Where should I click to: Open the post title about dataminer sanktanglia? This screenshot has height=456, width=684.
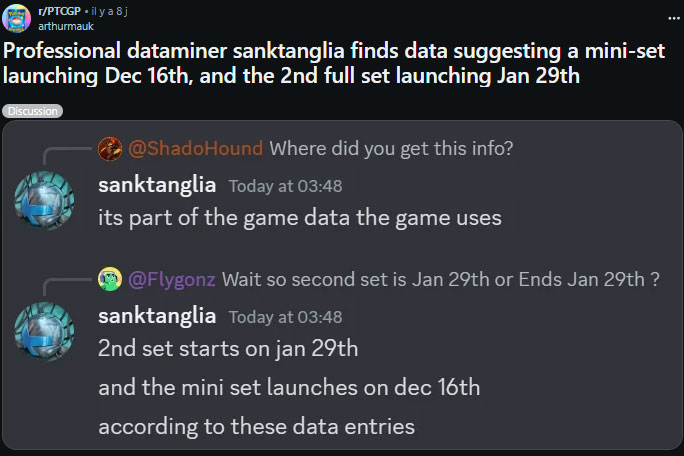[300, 62]
